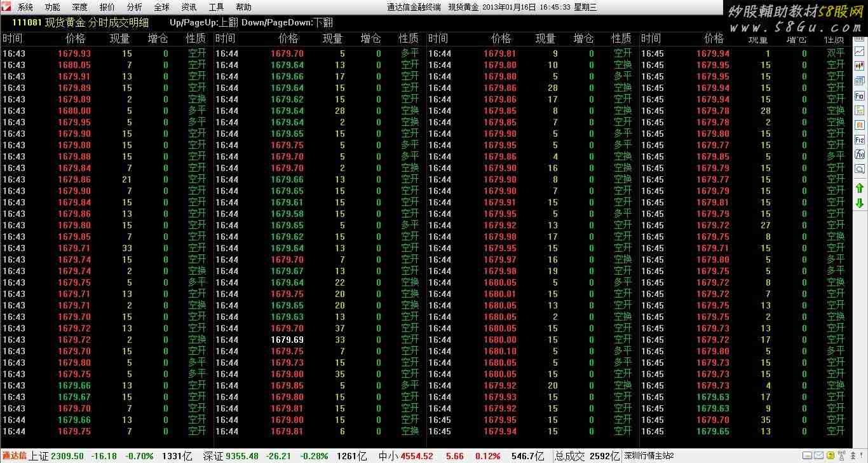Click the yellow icon in status bar
This screenshot has height=463, width=868.
click(x=831, y=455)
